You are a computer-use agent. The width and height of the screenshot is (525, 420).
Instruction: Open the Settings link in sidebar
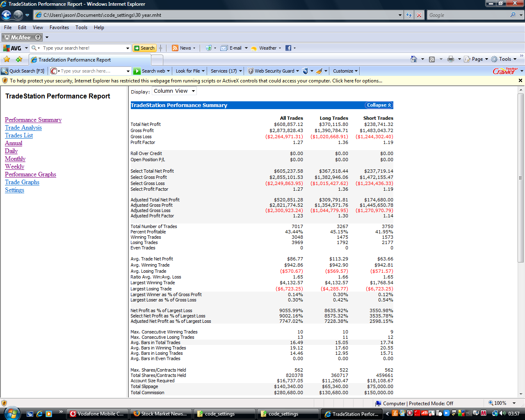pyautogui.click(x=14, y=190)
